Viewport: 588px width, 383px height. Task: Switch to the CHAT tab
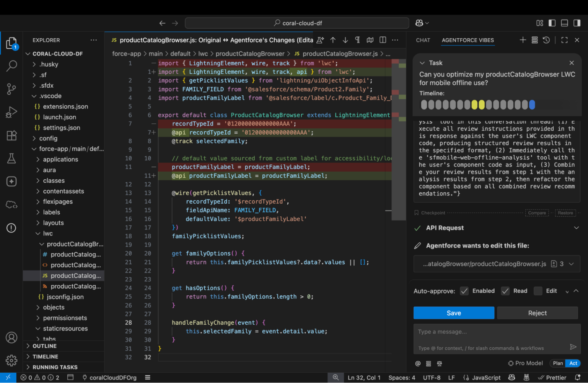(423, 40)
